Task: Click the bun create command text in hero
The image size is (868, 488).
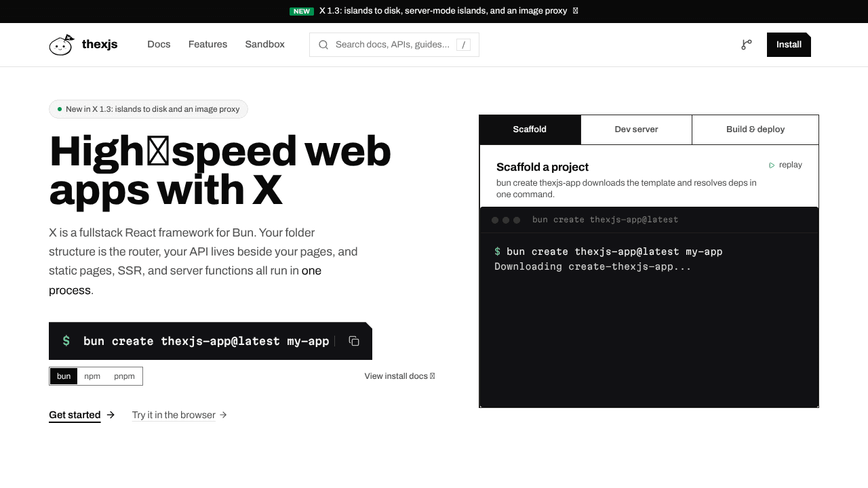Action: [x=206, y=341]
